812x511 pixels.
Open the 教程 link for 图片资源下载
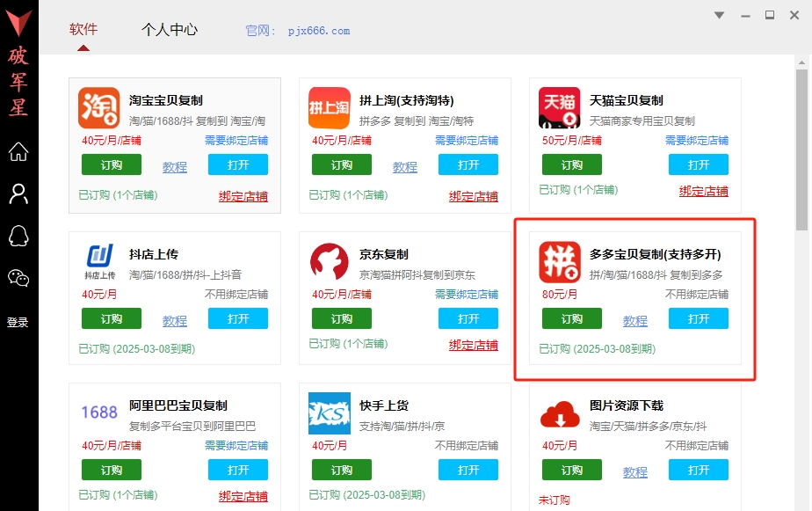click(635, 472)
